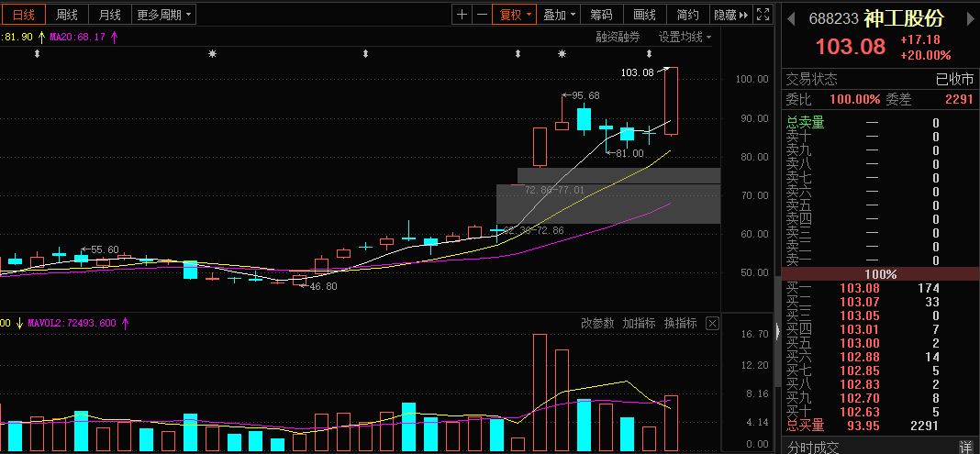Click the first asterisk event marker above chart
This screenshot has width=980, height=454.
pos(213,54)
